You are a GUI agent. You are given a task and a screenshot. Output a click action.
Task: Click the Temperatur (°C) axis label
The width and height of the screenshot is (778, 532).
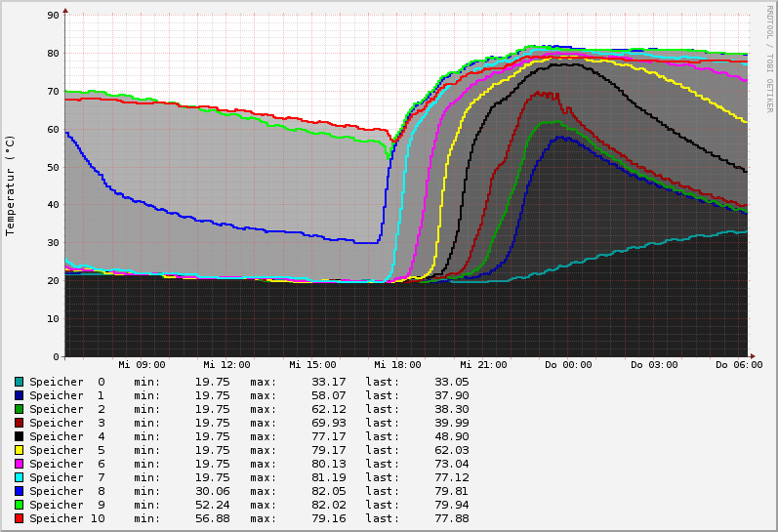[11, 185]
